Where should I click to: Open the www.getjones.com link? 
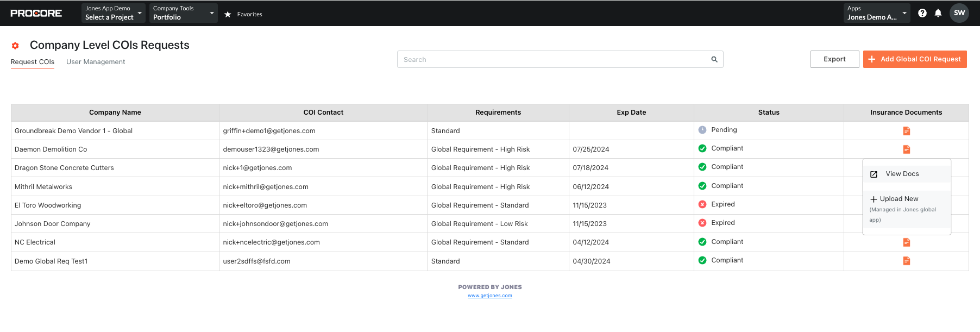490,296
